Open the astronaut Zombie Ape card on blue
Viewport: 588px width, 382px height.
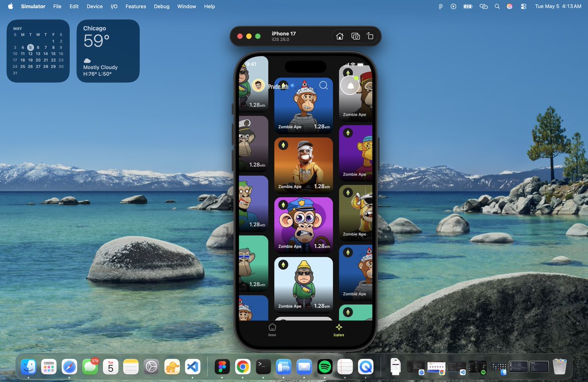coord(304,105)
